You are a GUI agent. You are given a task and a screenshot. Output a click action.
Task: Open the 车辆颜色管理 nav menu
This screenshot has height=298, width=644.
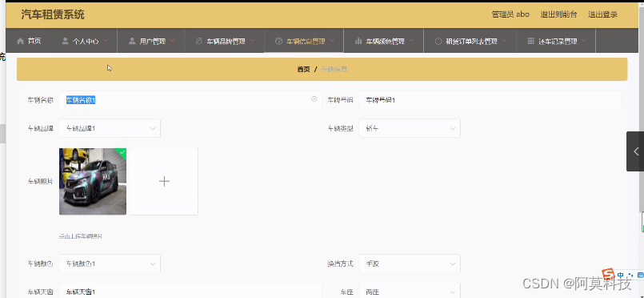(x=384, y=41)
